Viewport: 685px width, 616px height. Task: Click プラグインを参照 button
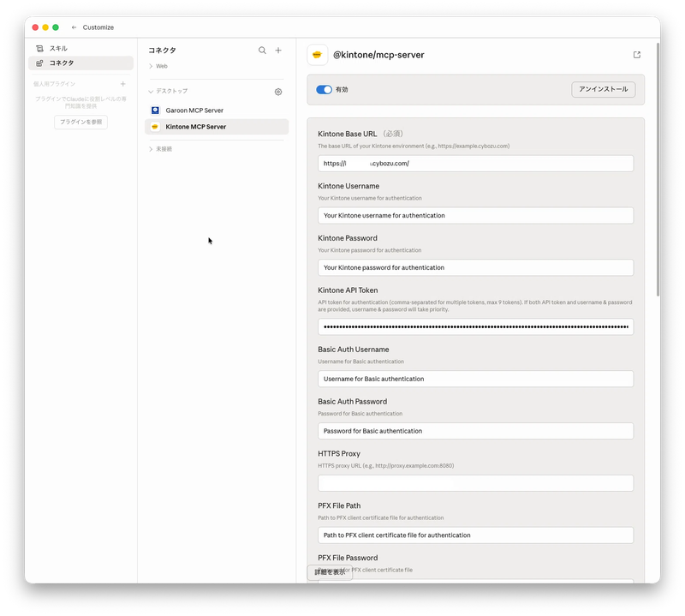pos(80,122)
